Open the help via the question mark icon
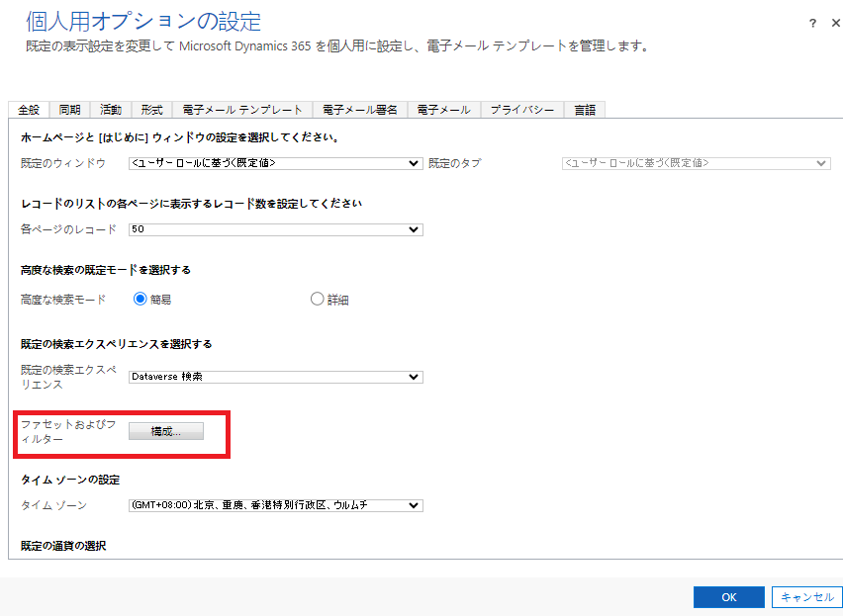Screen dimensions: 843x616 tap(812, 23)
